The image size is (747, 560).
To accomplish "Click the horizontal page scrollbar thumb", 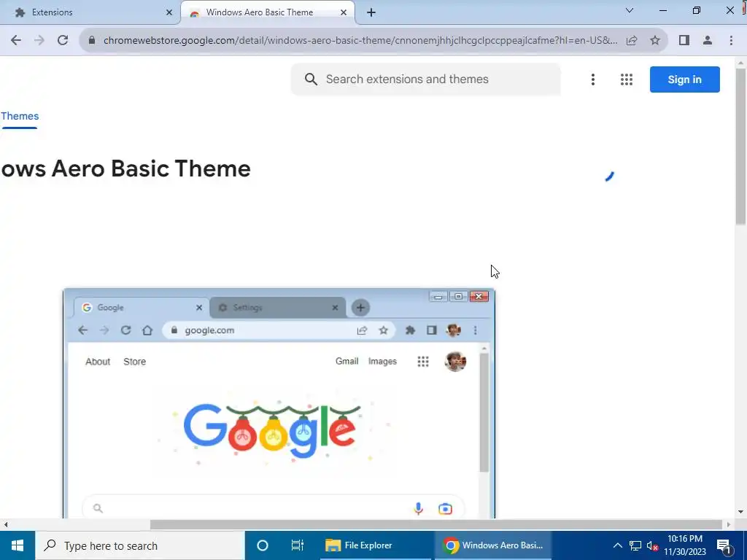I will pos(436,524).
